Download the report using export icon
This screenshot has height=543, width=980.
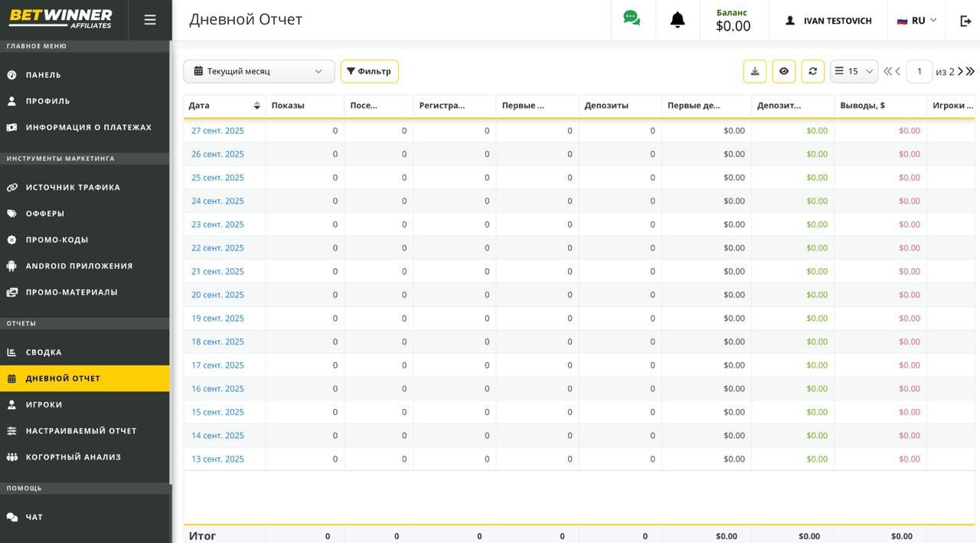(755, 71)
